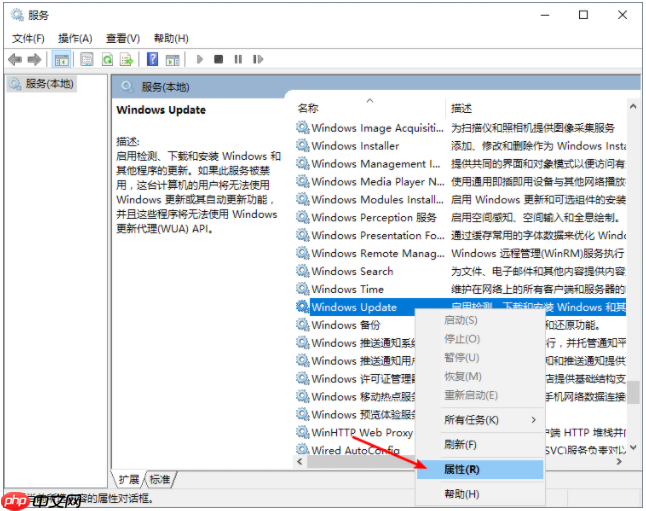Click horizontal scrollbar right arrow
Screen dimensions: 646x511
pos(619,462)
